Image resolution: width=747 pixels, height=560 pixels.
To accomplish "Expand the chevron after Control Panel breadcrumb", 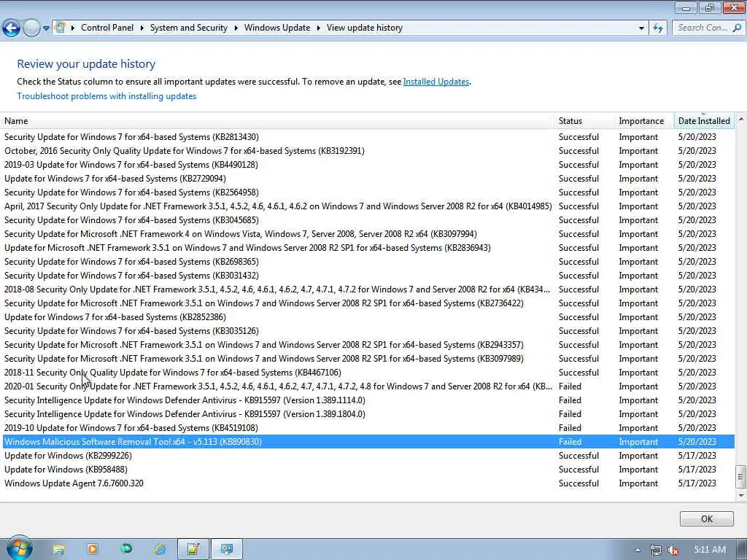I will pyautogui.click(x=142, y=28).
